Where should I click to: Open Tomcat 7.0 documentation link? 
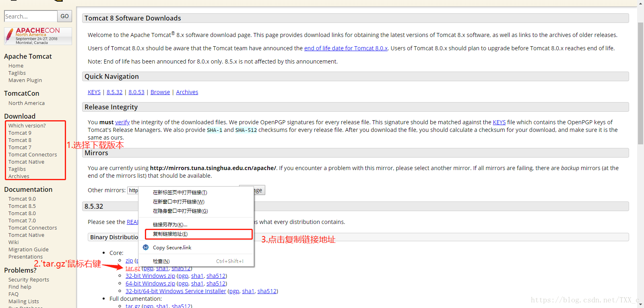(22, 221)
